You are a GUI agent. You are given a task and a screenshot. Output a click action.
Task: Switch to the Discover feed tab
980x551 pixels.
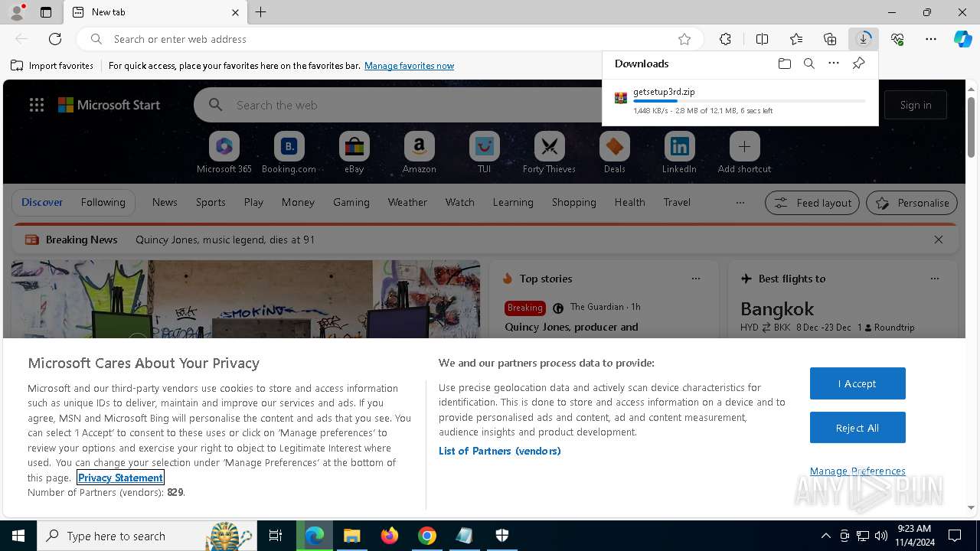click(x=42, y=202)
